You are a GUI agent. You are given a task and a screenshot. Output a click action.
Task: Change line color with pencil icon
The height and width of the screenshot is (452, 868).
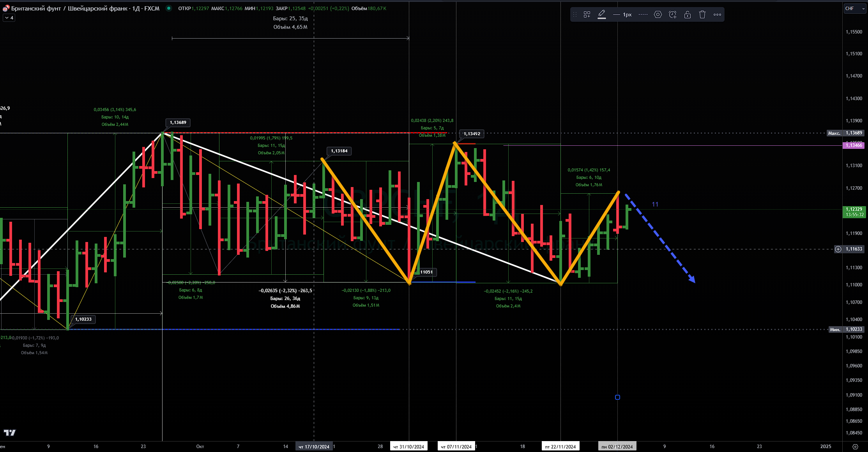(x=602, y=14)
